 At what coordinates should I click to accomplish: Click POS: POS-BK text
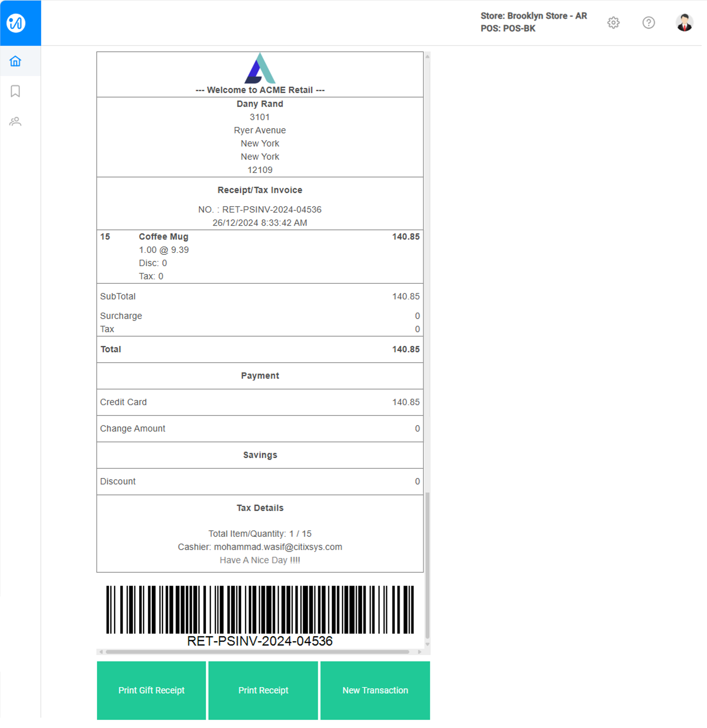point(508,29)
